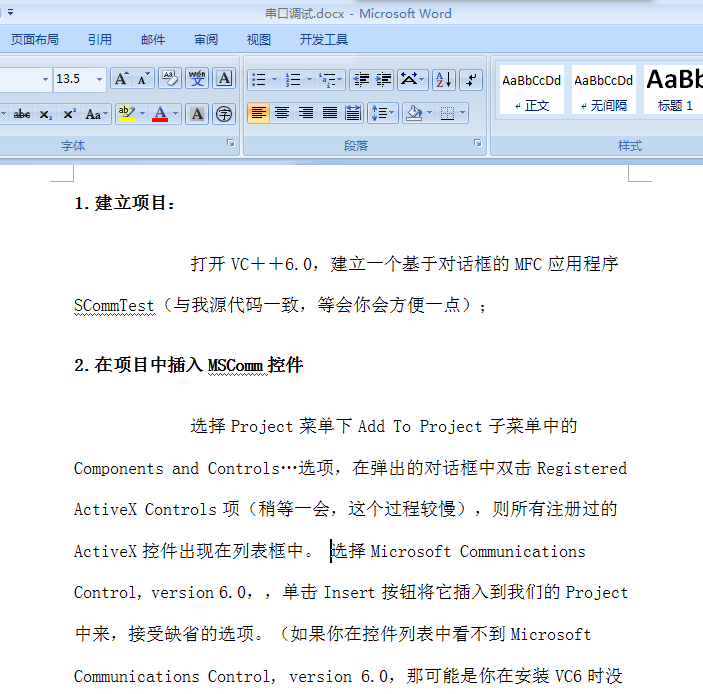Click the font size 13.5 field
The height and width of the screenshot is (694, 703).
click(x=74, y=79)
